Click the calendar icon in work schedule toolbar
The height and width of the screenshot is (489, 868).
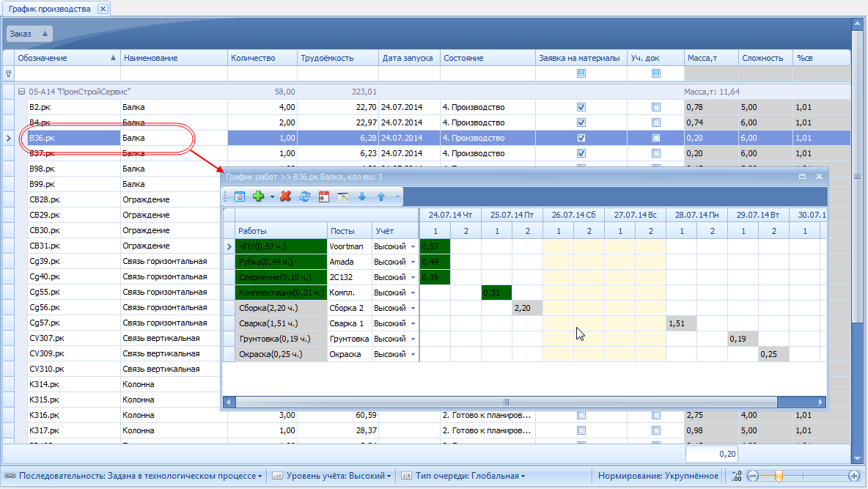point(323,196)
